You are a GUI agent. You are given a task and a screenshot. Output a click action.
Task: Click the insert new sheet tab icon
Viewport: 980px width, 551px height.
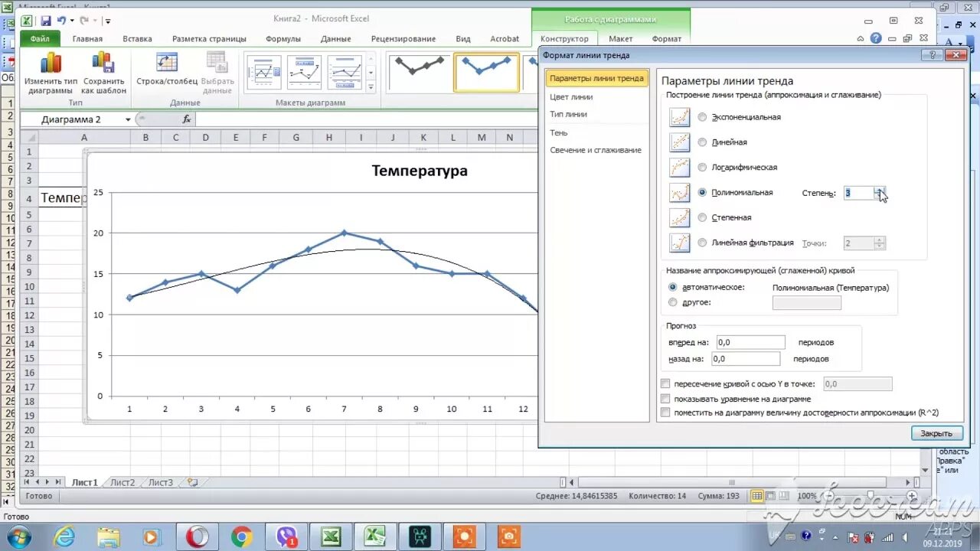[x=192, y=482]
